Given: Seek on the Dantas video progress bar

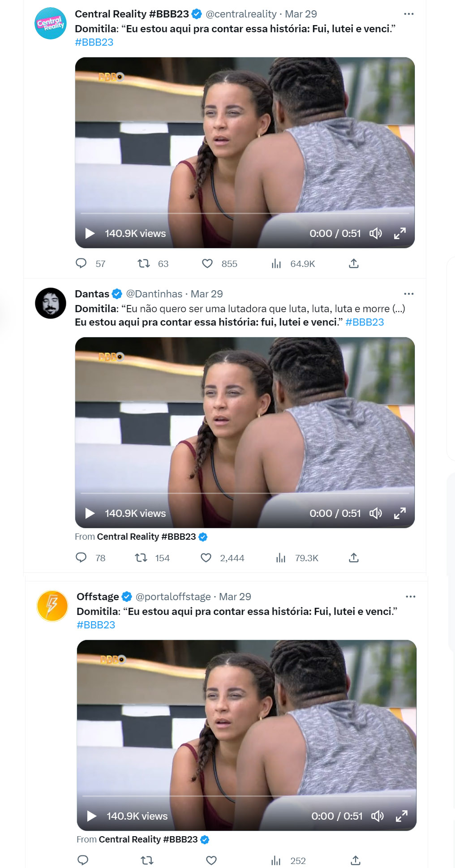Looking at the screenshot, I should [245, 493].
